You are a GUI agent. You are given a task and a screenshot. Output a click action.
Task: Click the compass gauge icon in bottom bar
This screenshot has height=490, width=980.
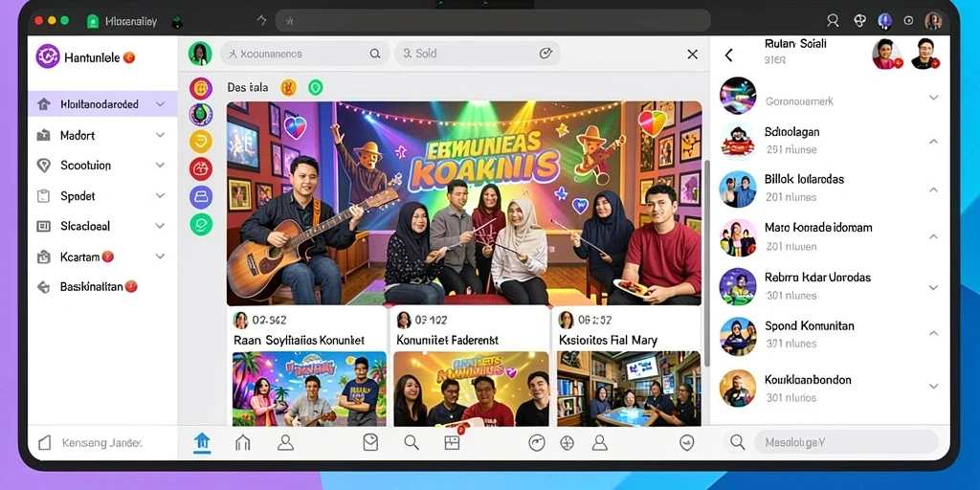tap(536, 442)
